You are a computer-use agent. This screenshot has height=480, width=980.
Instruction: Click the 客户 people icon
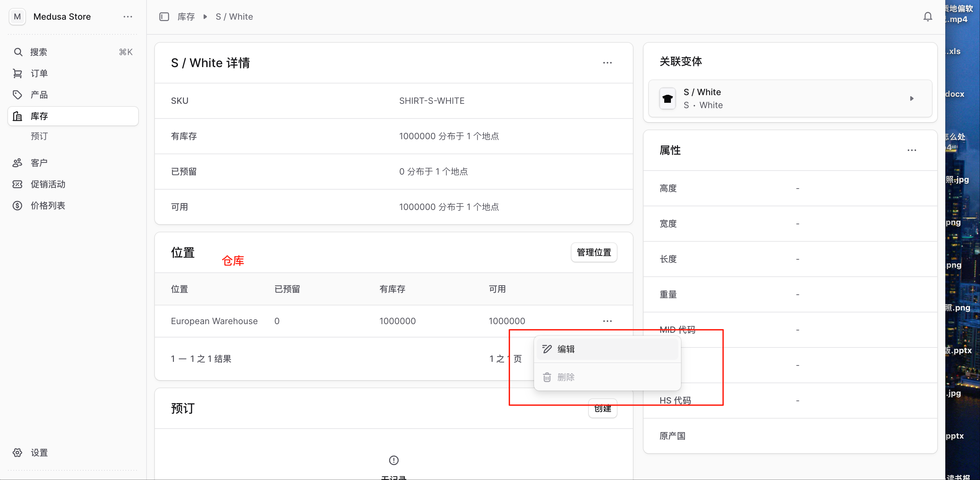[17, 163]
